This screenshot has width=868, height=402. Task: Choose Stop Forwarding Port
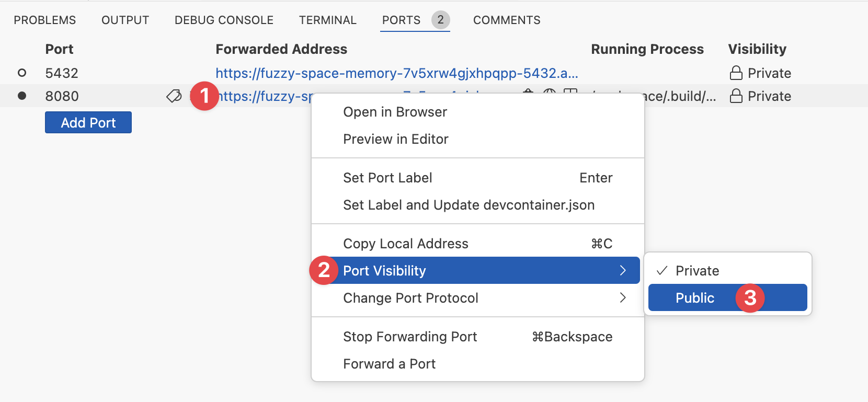tap(410, 337)
